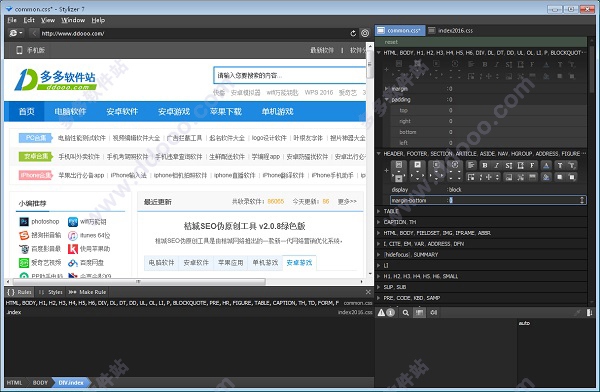Click the plus add-property icon in HEADER rule
The image size is (600, 392).
pos(386,171)
